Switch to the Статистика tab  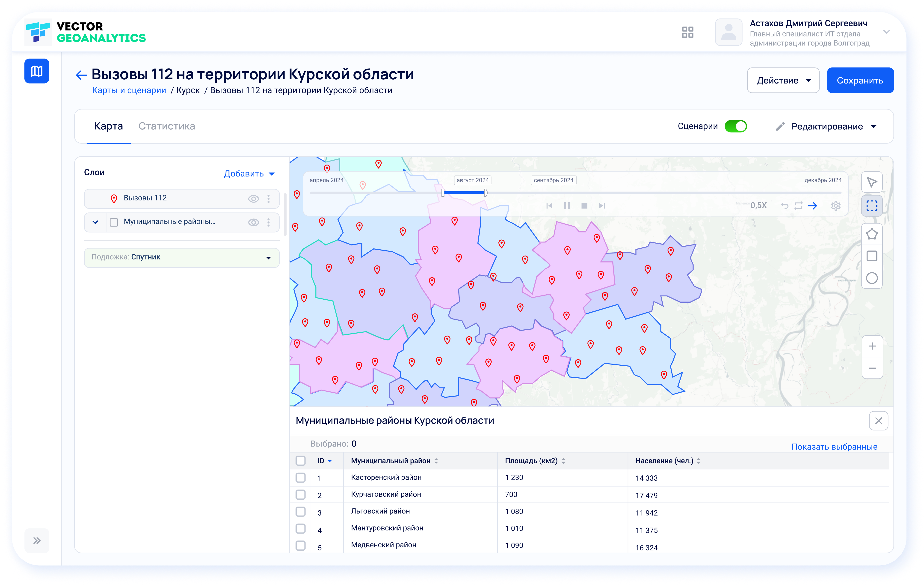(x=166, y=126)
